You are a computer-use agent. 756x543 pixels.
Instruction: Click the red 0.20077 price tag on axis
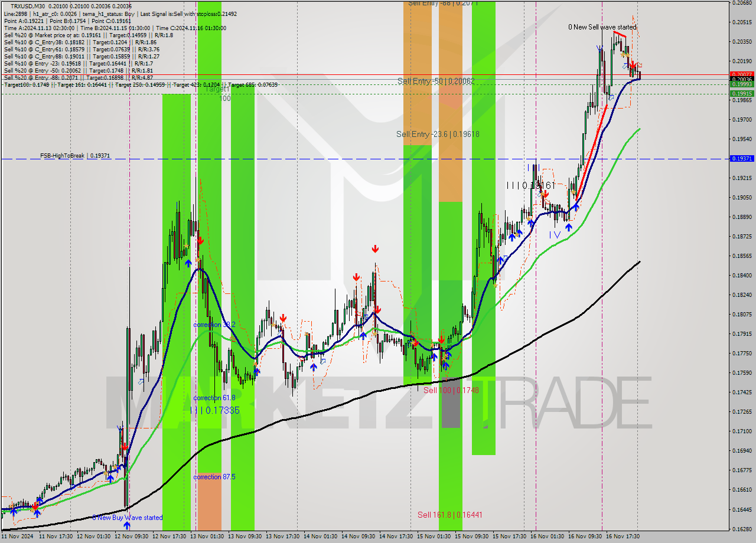(742, 75)
